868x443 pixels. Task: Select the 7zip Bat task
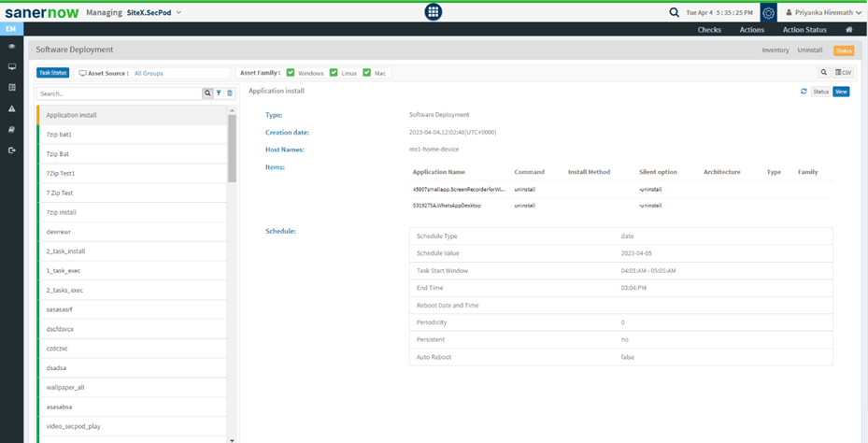click(133, 154)
